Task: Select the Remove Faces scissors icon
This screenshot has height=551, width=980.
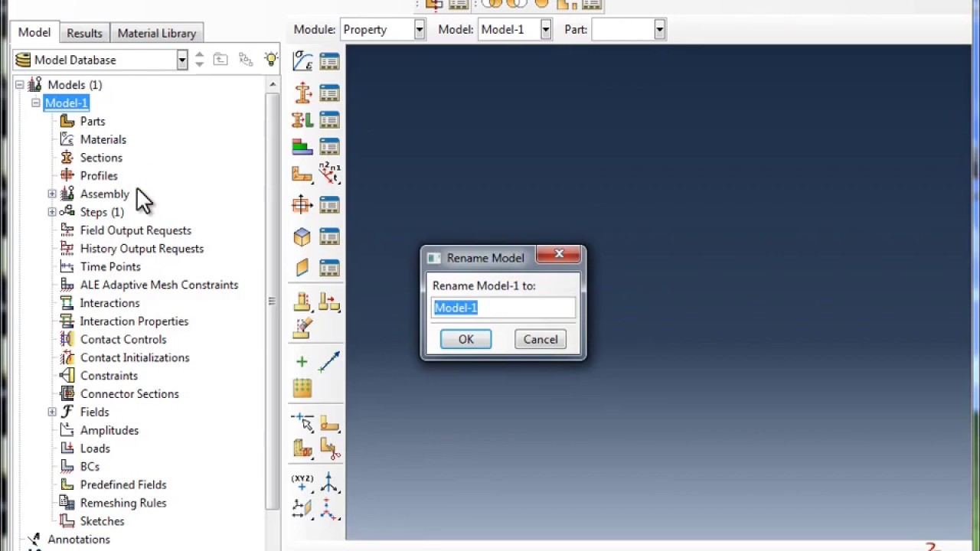Action: 329,449
